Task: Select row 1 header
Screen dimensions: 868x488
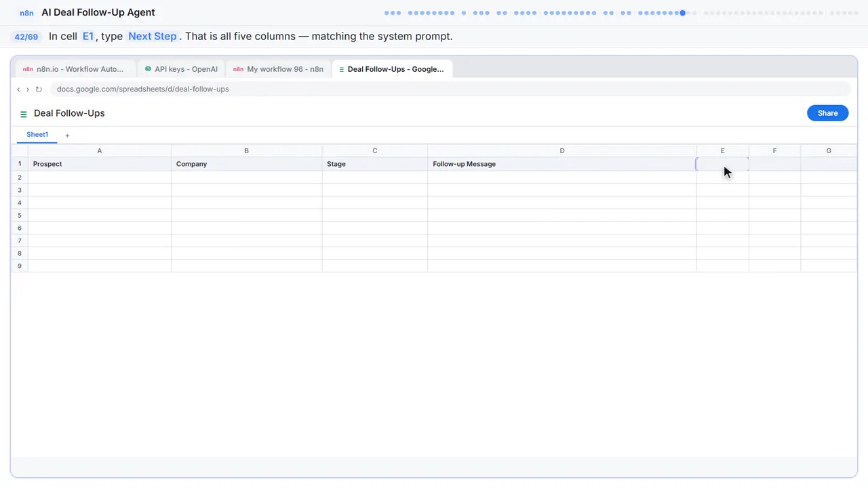Action: coord(20,164)
